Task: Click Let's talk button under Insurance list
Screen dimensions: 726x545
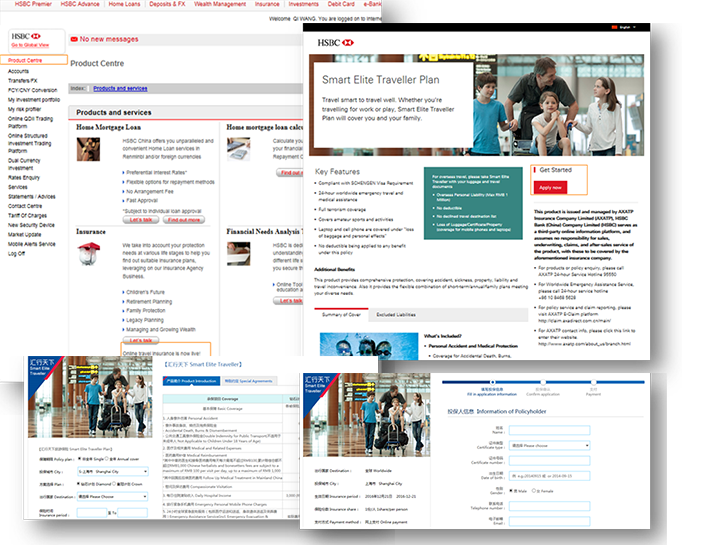Action: point(141,340)
